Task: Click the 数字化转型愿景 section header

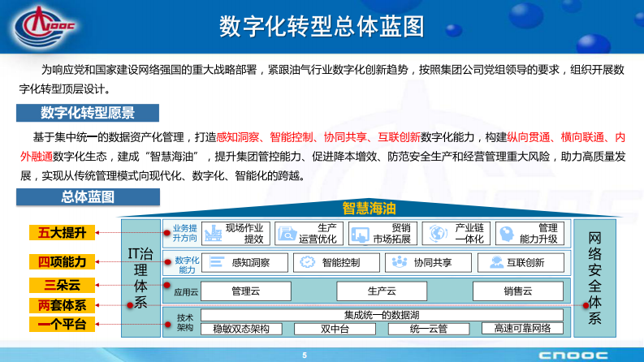Action: (88, 113)
